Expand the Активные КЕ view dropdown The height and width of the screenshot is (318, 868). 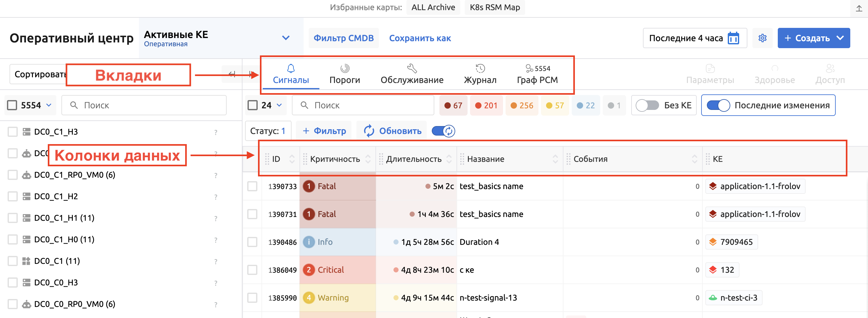(286, 38)
